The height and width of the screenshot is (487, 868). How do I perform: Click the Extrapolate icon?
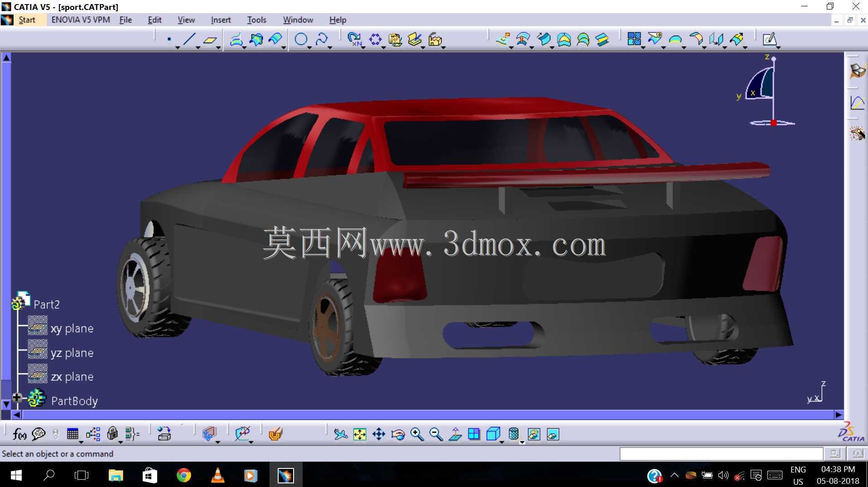pos(737,39)
